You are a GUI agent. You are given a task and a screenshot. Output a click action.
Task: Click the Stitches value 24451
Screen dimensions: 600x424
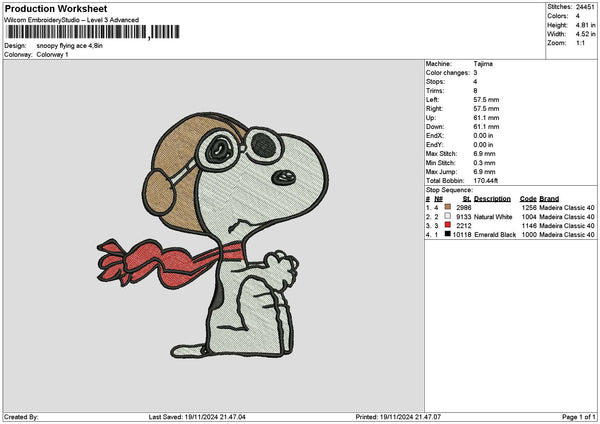click(585, 7)
